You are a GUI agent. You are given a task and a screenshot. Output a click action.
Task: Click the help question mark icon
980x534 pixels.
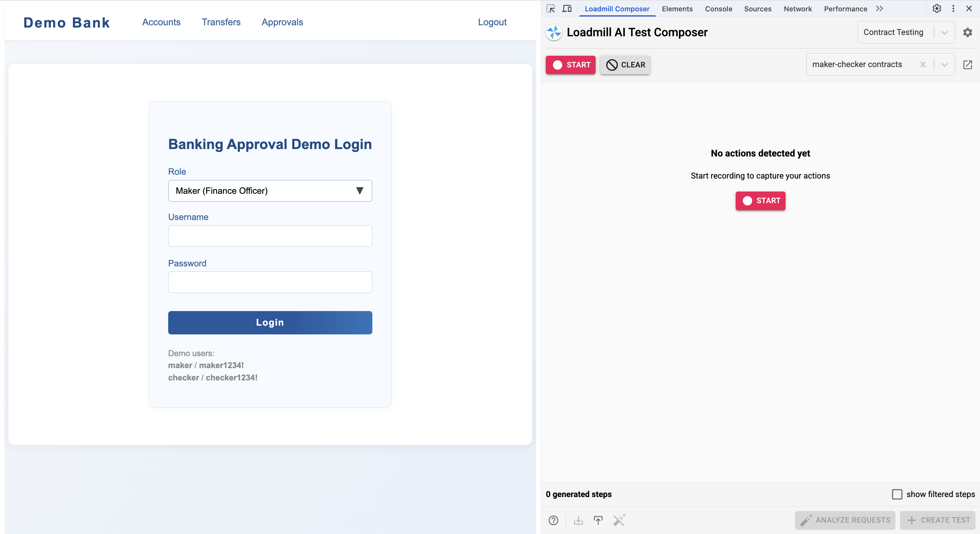[554, 520]
